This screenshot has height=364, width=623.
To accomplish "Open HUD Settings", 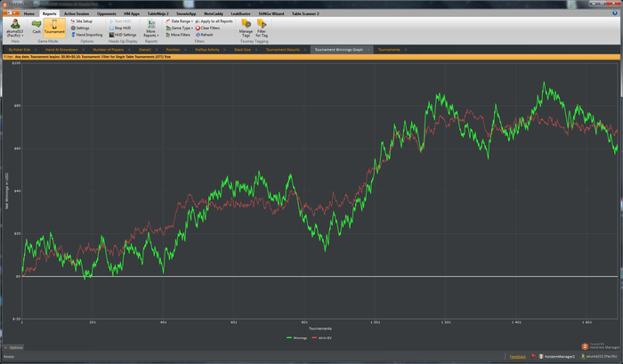I will point(123,35).
